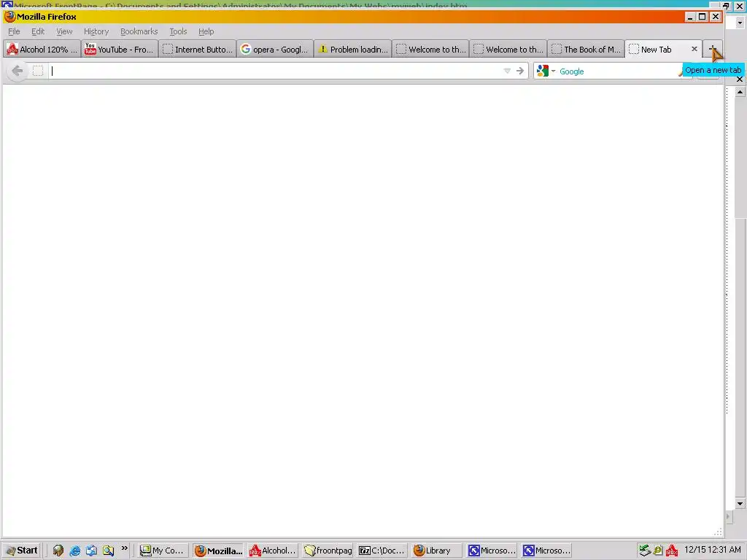This screenshot has height=560, width=747.
Task: Switch to the Alcohol 120% tab
Action: (x=42, y=49)
